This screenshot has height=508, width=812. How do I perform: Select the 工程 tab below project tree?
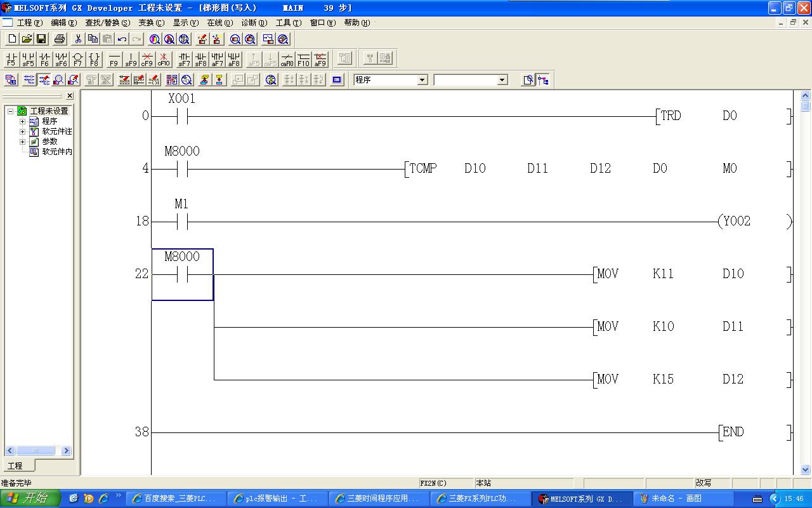point(15,466)
